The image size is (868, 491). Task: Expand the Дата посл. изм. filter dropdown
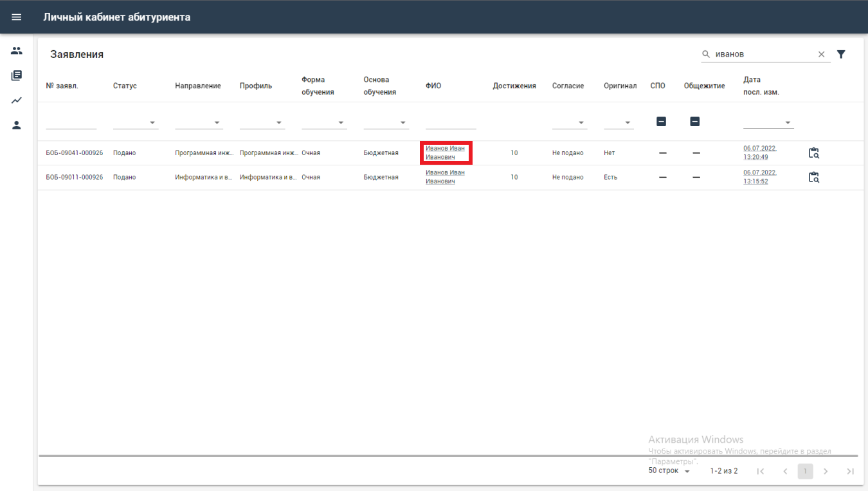point(768,122)
